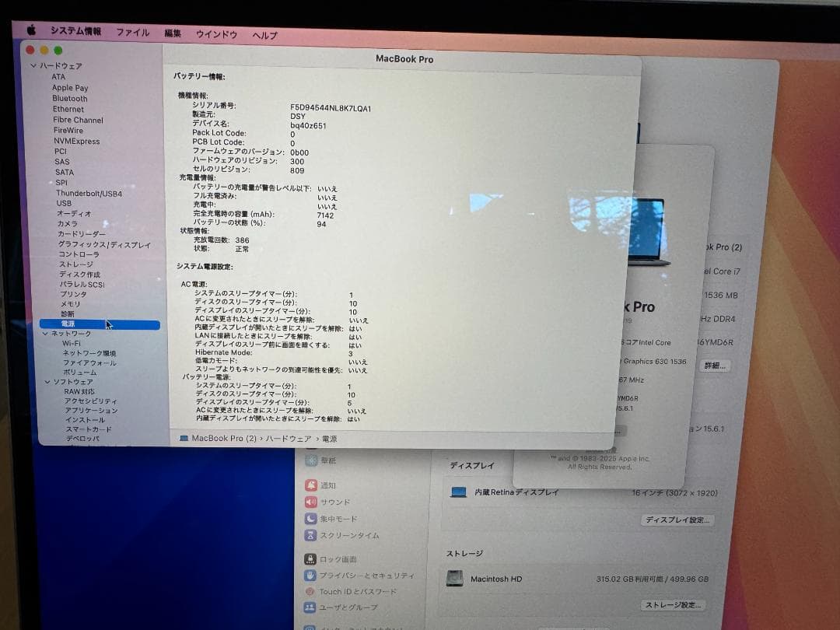
Task: Collapse the ネットワーク section
Action: 46,333
